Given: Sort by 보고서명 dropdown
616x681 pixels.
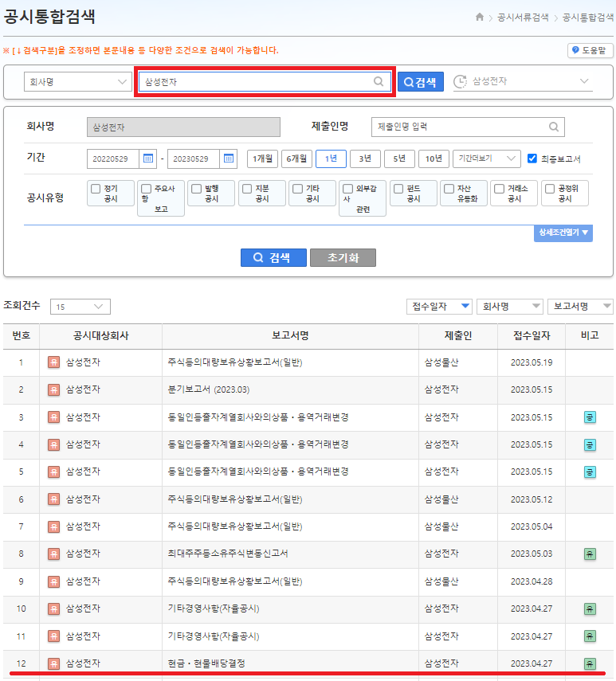Looking at the screenshot, I should (x=580, y=306).
